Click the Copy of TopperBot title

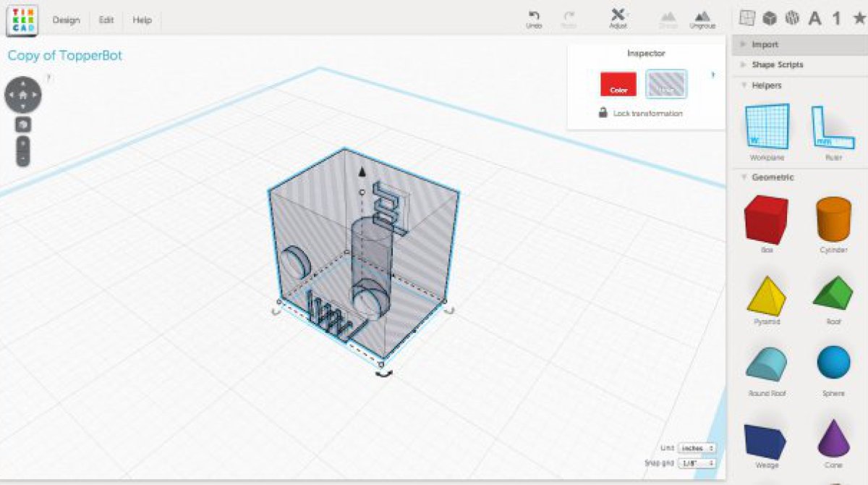65,56
